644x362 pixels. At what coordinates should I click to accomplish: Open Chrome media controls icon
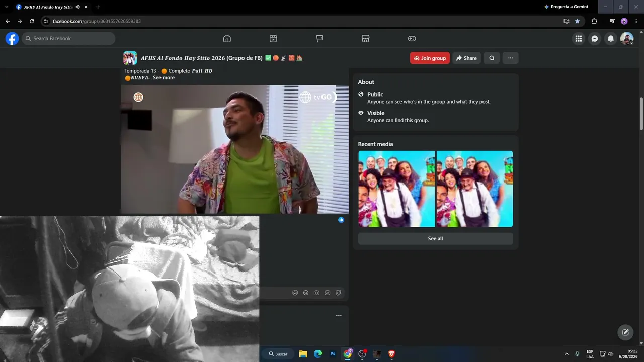[x=612, y=21]
